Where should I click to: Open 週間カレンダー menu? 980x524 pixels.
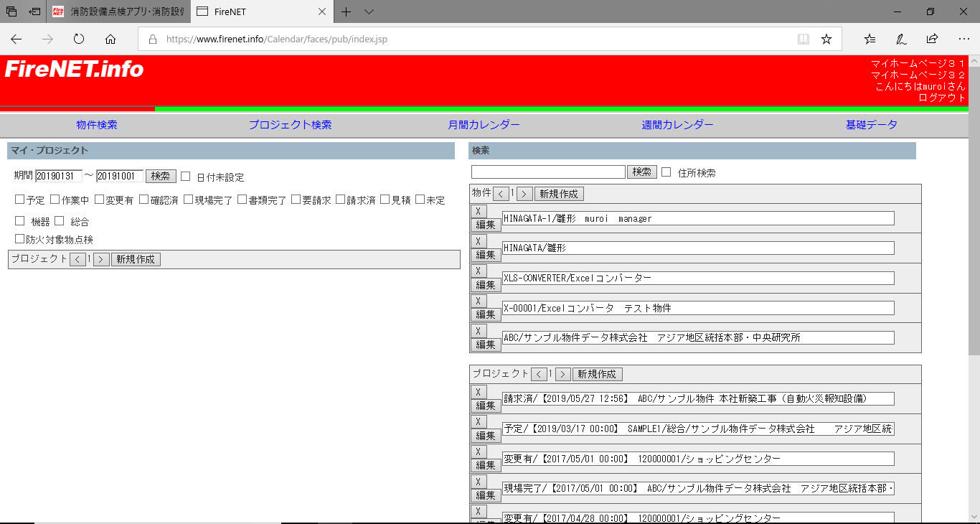[x=678, y=125]
